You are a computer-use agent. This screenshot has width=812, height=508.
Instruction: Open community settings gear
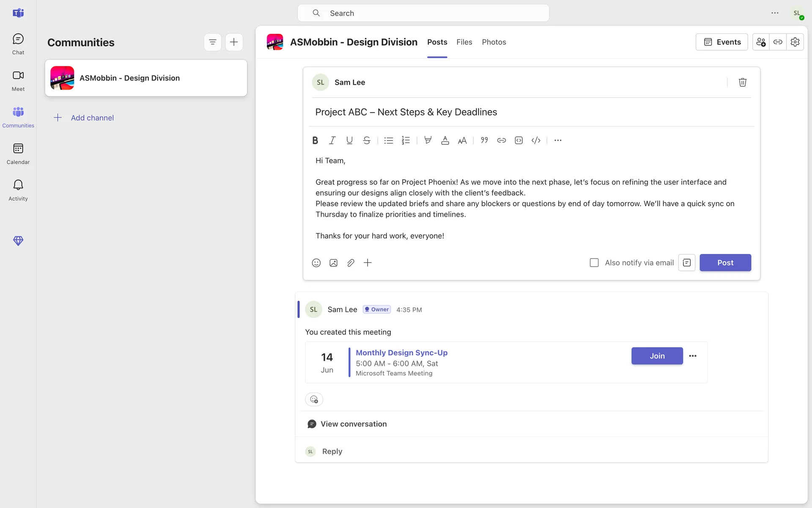pyautogui.click(x=795, y=42)
